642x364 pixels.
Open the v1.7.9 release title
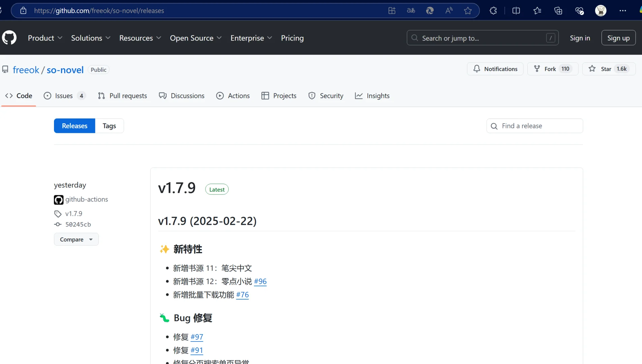click(177, 188)
